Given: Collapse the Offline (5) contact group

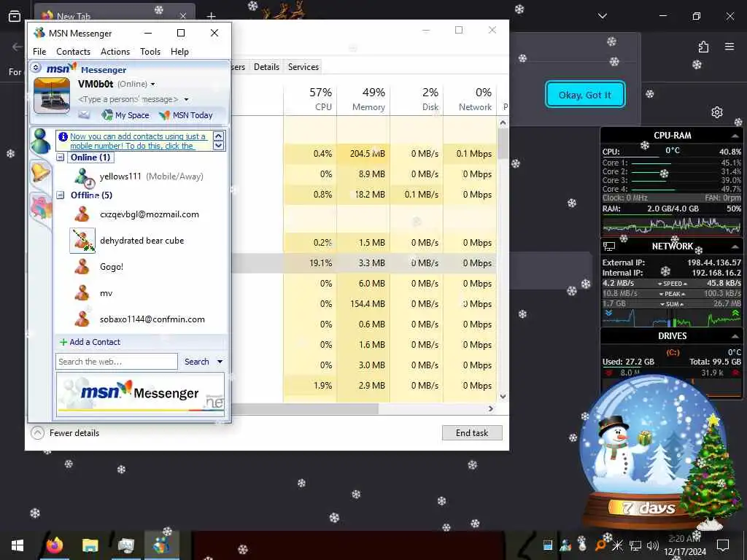Looking at the screenshot, I should pyautogui.click(x=61, y=195).
